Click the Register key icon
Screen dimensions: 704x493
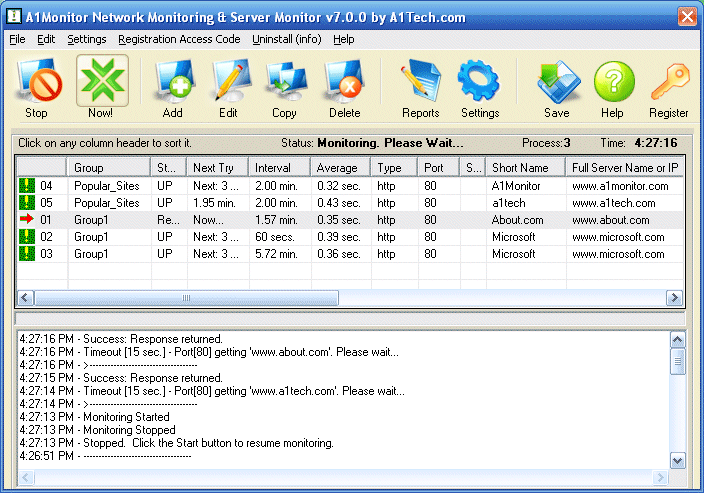669,87
